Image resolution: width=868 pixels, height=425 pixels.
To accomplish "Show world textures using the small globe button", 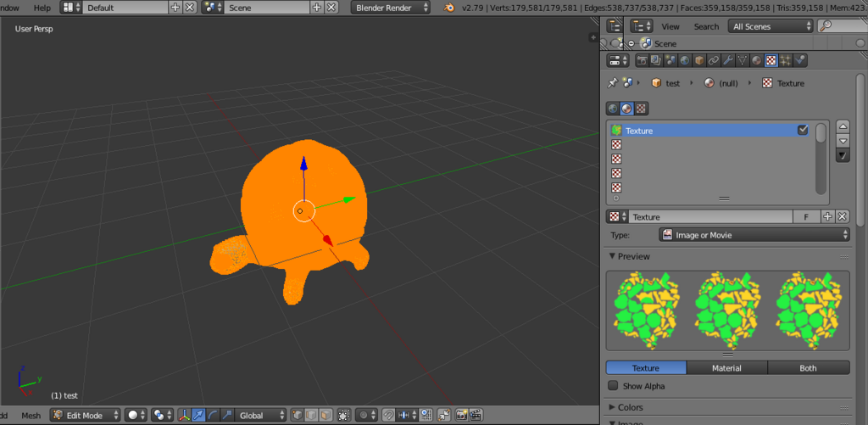I will click(x=614, y=108).
